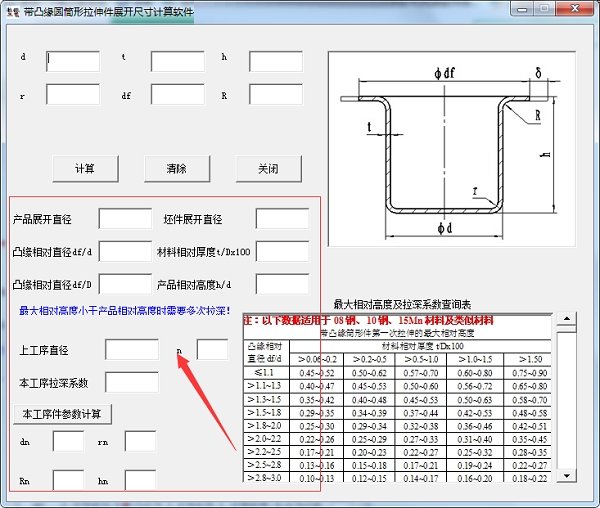This screenshot has width=600, height=508.
Task: Select the h height input field
Action: point(276,61)
